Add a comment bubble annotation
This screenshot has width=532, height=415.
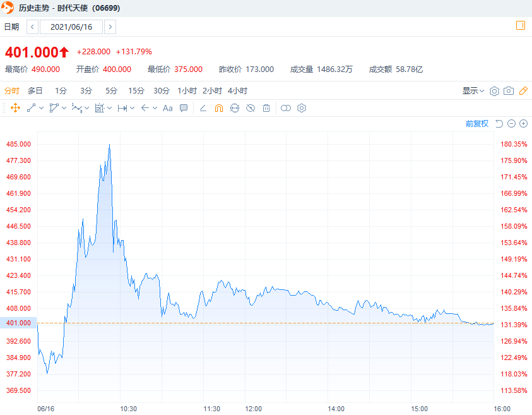pyautogui.click(x=184, y=109)
